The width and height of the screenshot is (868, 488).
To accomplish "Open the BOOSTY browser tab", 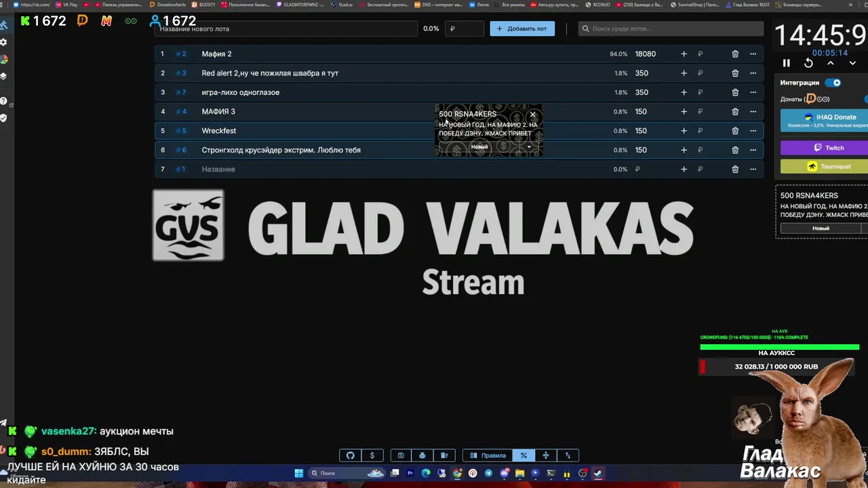I will coord(203,5).
